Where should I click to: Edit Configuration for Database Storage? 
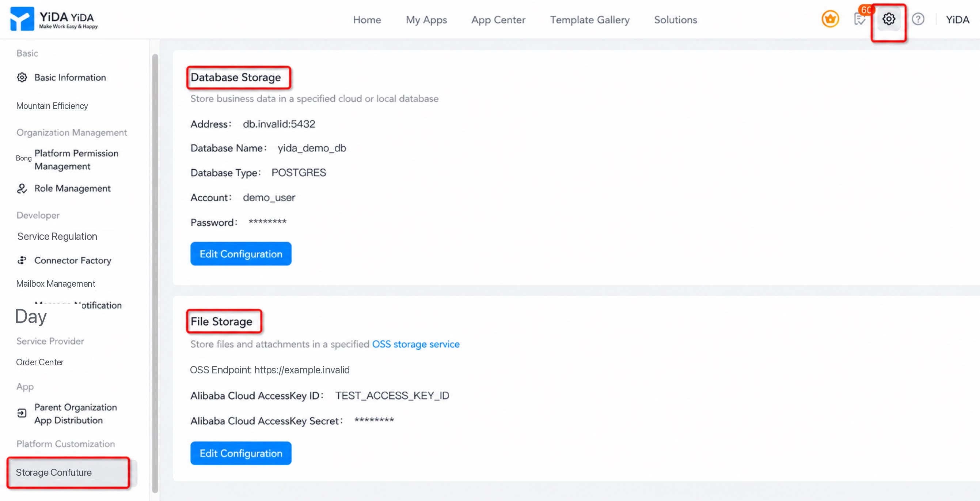point(241,253)
